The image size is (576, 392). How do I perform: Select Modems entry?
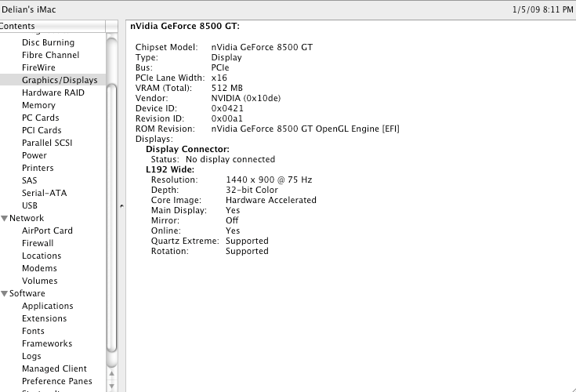click(x=39, y=268)
